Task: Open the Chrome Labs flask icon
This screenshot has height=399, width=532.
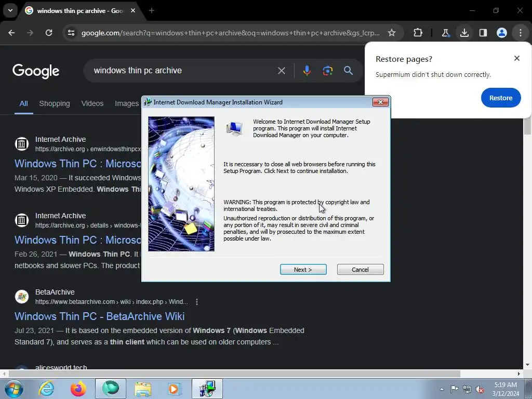Action: [445, 33]
